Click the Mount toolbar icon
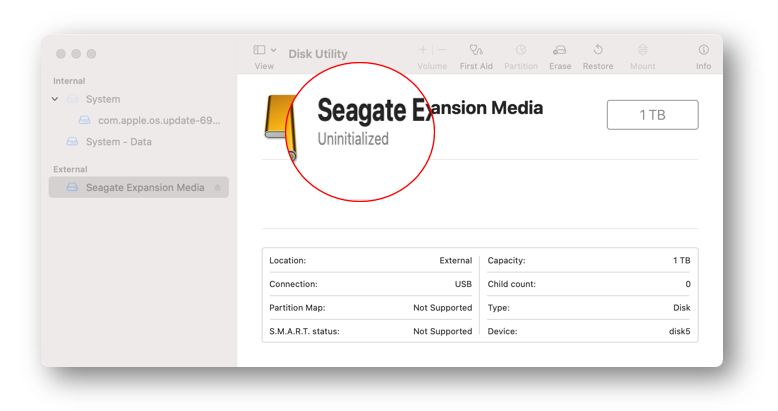The height and width of the screenshot is (411, 778). (x=643, y=50)
